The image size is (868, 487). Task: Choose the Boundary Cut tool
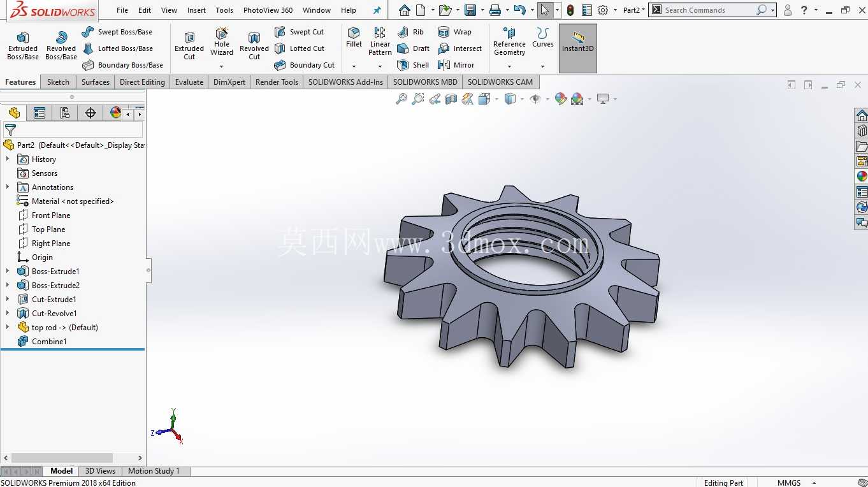click(305, 65)
